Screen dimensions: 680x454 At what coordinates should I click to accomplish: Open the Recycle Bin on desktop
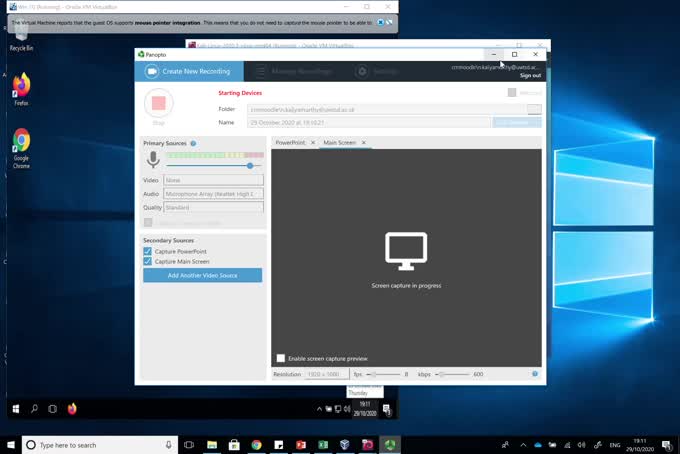[x=21, y=37]
